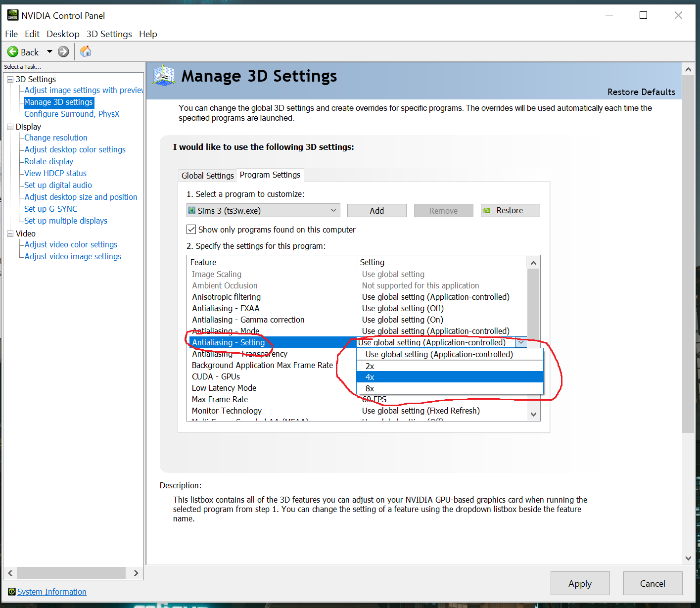This screenshot has height=608, width=700.
Task: Click task pane horizontal scroll left arrow
Action: click(x=10, y=573)
